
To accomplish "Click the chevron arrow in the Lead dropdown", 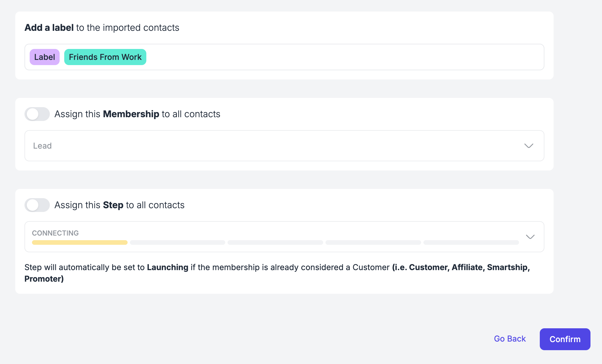I will coord(529,146).
